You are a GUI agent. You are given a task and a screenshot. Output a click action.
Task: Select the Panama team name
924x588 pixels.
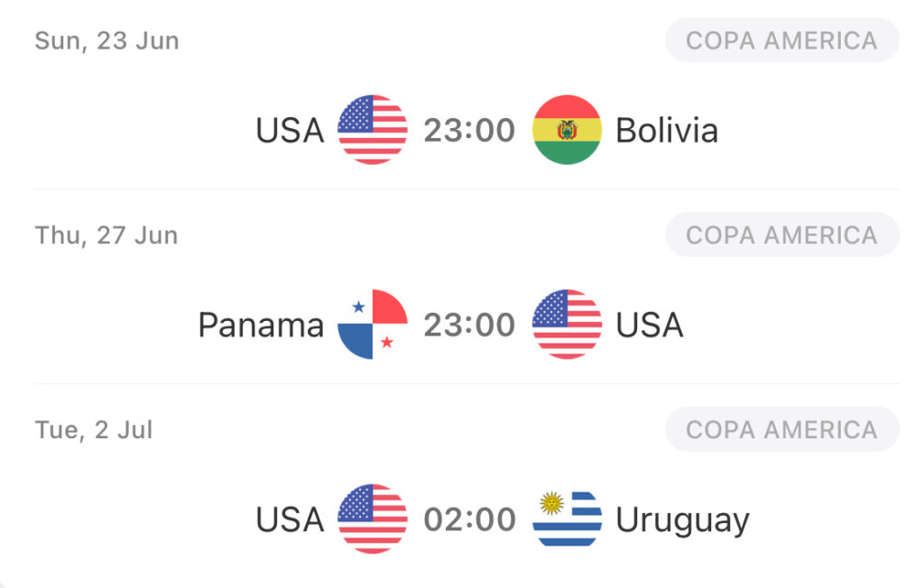(261, 325)
